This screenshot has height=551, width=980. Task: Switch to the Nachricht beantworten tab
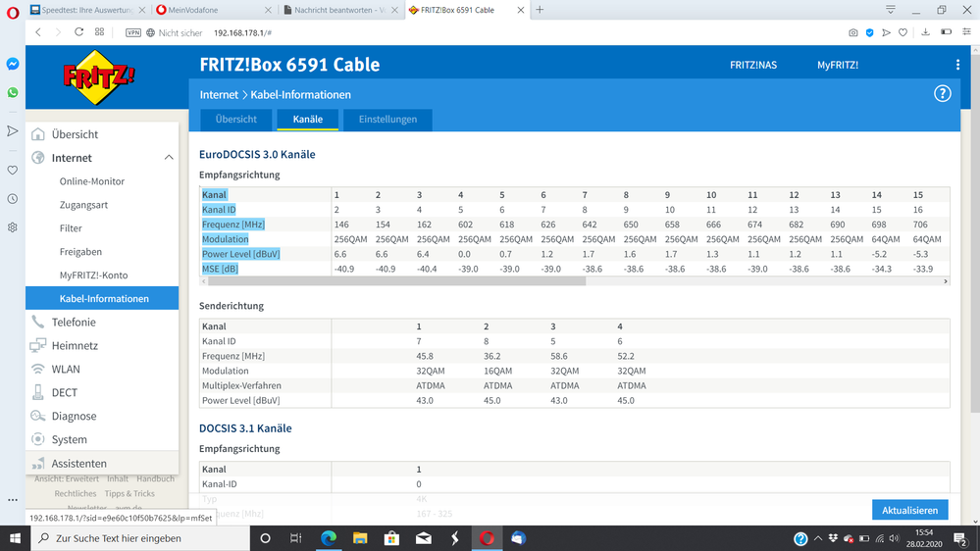339,10
